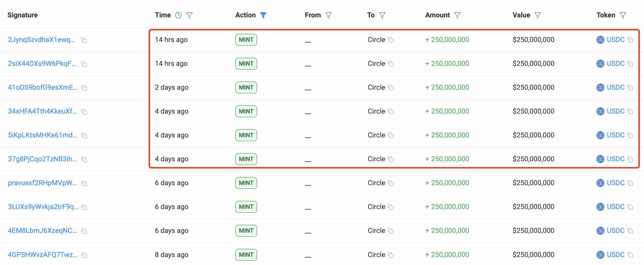Copy the 41oDS9bofG9esXmE signature
The image size is (644, 265).
pyautogui.click(x=84, y=88)
